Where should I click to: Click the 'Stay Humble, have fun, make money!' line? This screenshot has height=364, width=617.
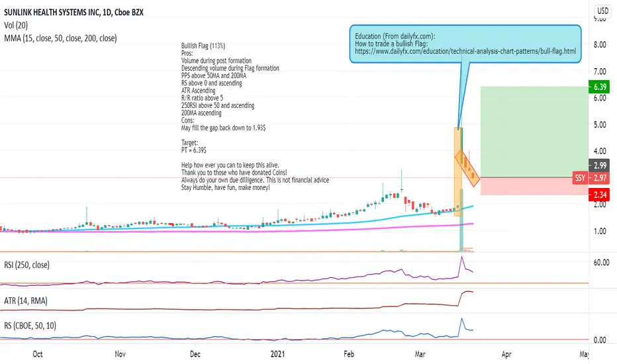coord(226,187)
